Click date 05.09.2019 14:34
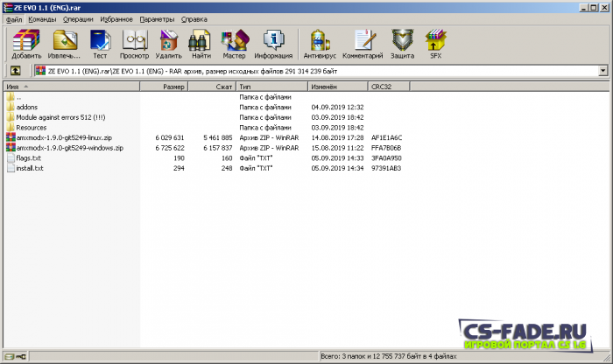 tap(337, 168)
